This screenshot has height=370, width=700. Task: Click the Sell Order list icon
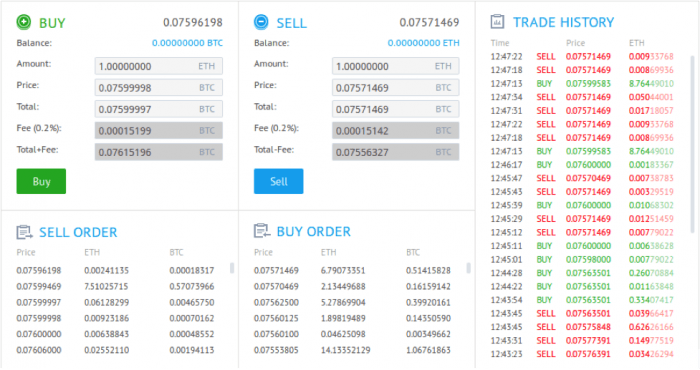click(24, 232)
